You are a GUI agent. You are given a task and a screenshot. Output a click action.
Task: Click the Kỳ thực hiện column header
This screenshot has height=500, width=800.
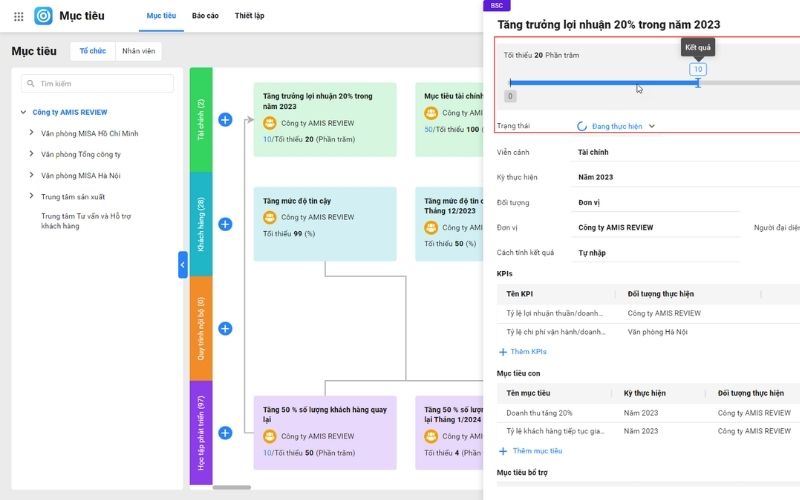click(644, 393)
